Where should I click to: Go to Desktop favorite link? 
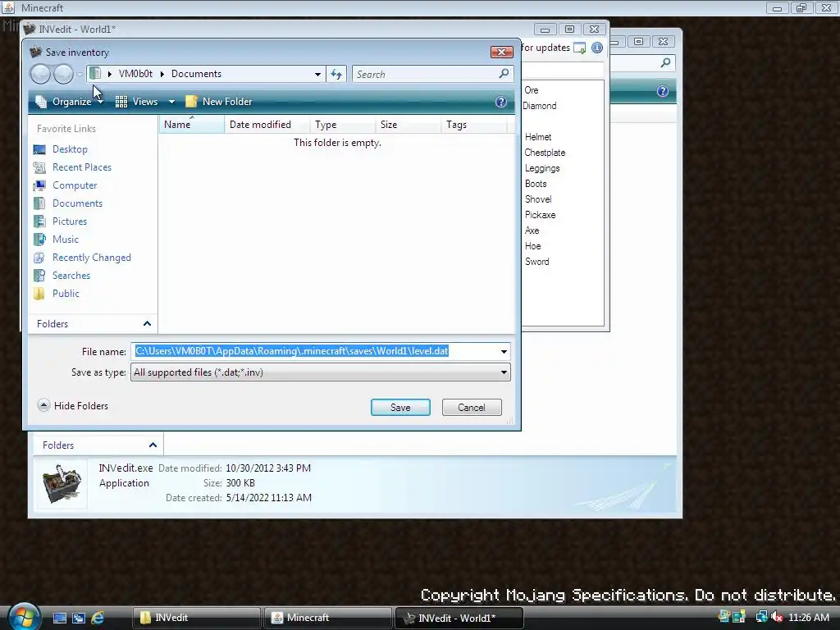(70, 149)
